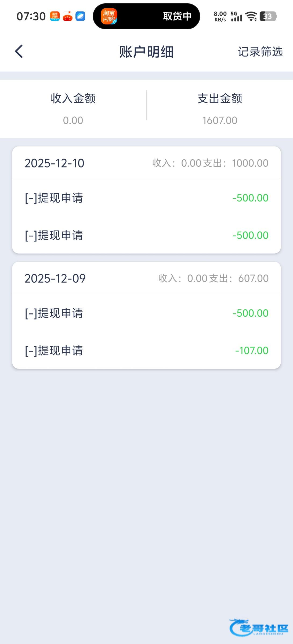Tap the red notification icon in status bar

(x=68, y=16)
